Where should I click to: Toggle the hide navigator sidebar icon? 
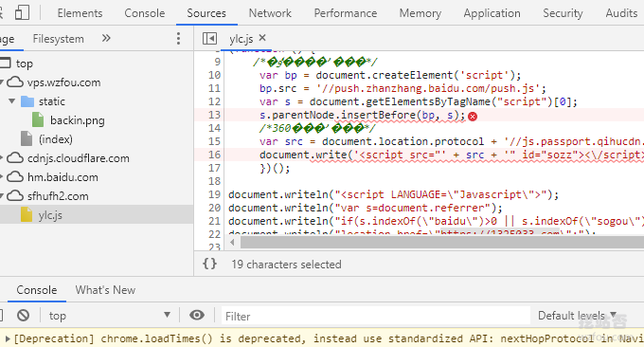pyautogui.click(x=209, y=39)
